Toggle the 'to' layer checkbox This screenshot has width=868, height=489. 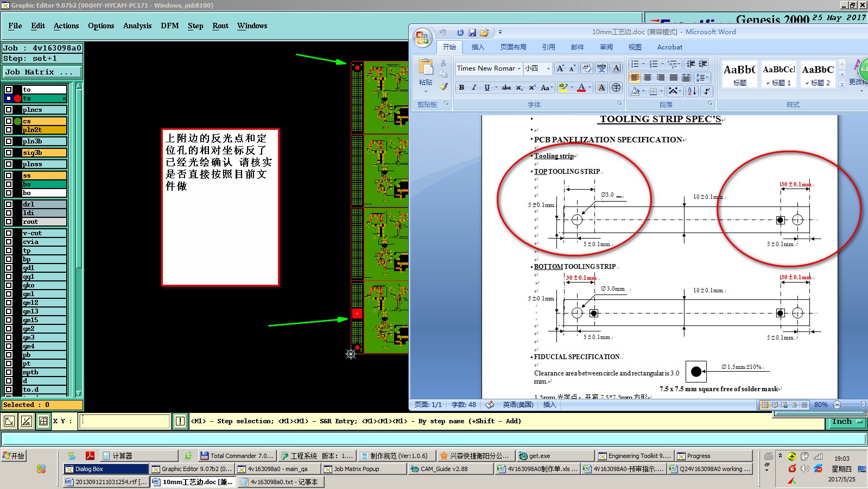pyautogui.click(x=9, y=90)
